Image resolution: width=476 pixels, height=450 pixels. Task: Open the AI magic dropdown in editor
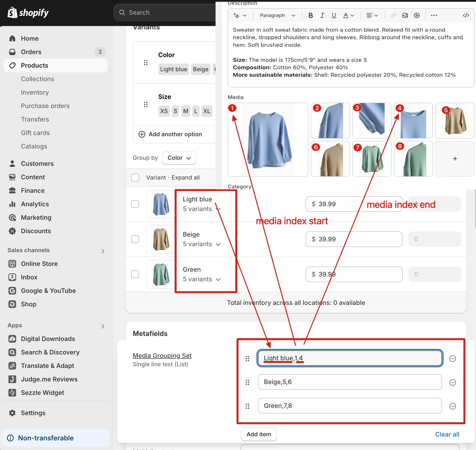point(240,15)
